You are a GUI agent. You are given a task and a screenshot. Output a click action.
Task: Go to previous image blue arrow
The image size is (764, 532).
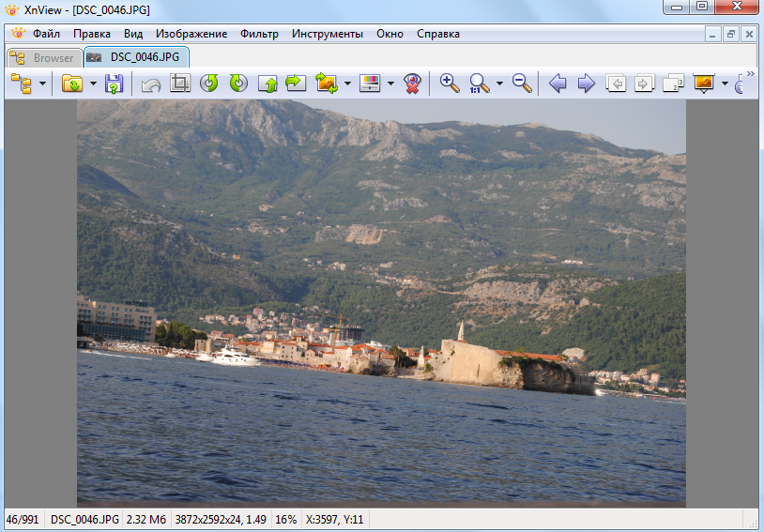click(x=558, y=84)
